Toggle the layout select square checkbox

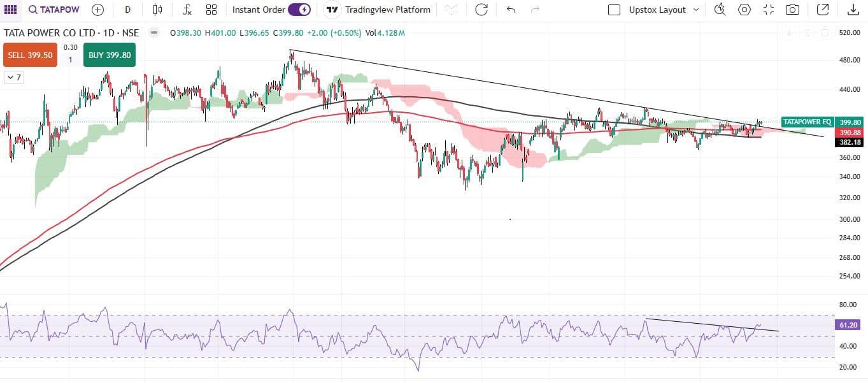614,10
